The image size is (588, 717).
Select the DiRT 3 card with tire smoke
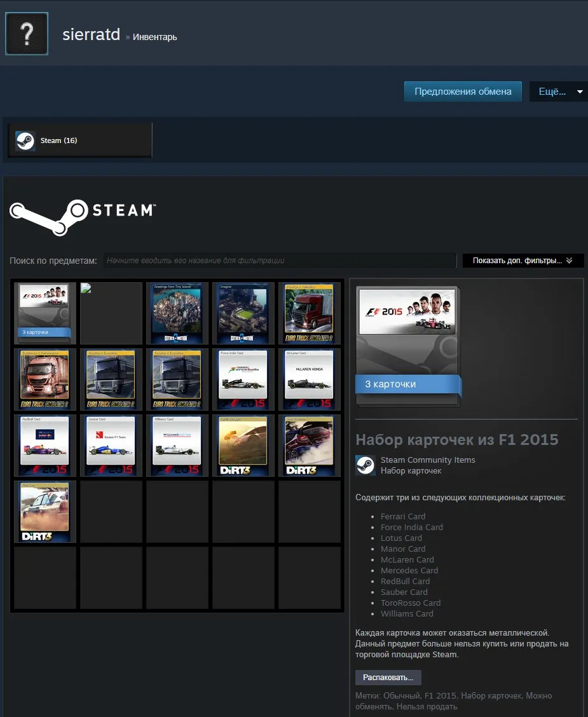click(x=310, y=446)
